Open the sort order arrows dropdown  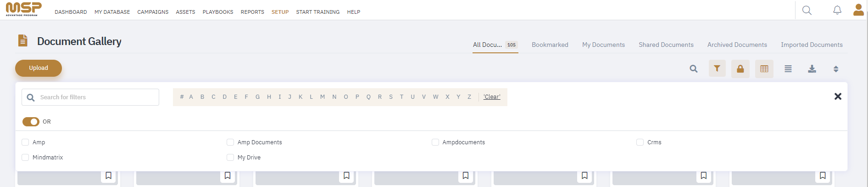tap(836, 69)
